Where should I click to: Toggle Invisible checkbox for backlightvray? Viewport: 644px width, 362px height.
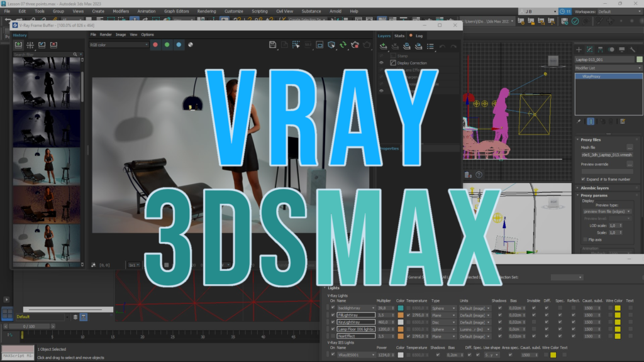pyautogui.click(x=534, y=308)
